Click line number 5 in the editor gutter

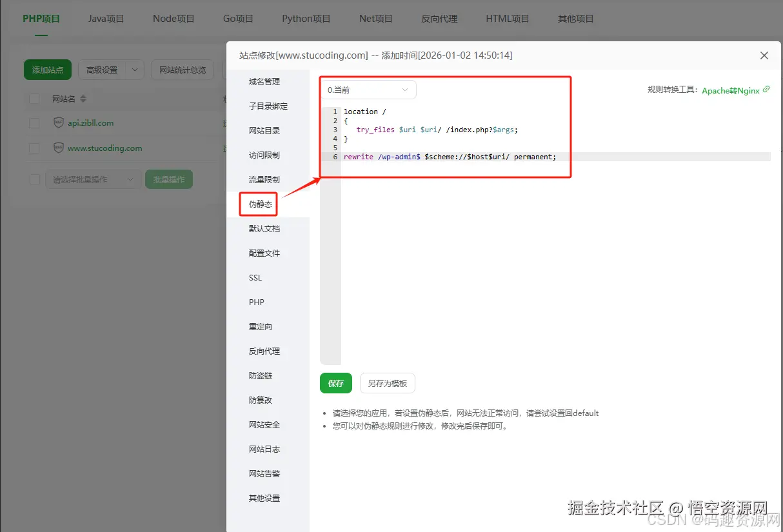[x=335, y=148]
